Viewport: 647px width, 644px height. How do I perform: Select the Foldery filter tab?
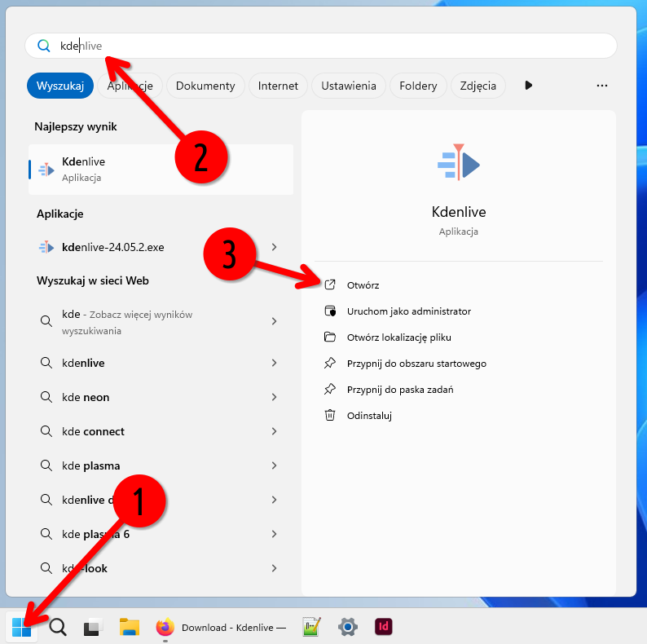pos(418,86)
